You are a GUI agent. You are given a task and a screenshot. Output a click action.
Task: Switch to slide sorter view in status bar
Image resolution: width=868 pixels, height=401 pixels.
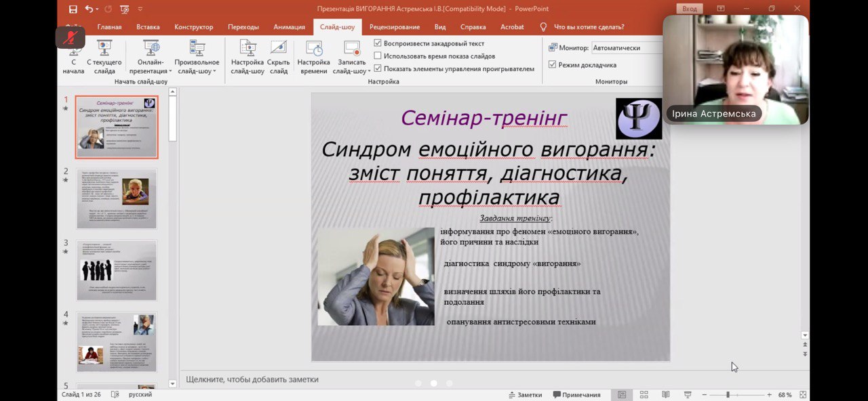pos(644,395)
